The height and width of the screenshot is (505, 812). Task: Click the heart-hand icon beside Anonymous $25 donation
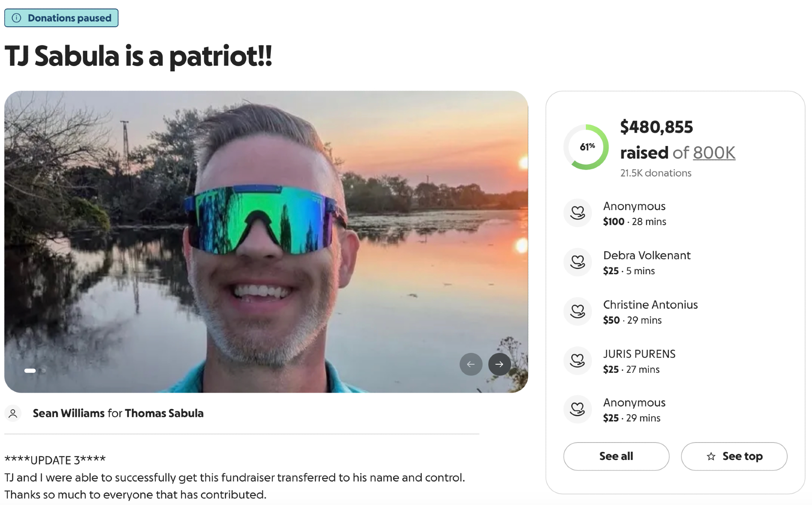577,409
